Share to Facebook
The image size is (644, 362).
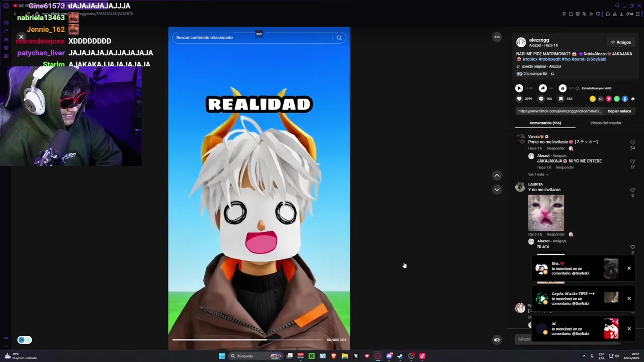[x=625, y=99]
